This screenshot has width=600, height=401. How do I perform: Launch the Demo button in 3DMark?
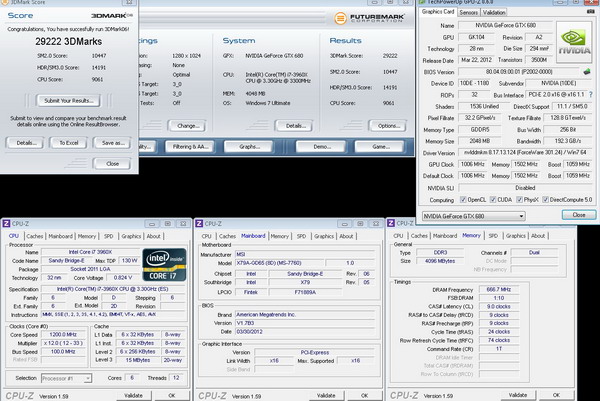321,147
